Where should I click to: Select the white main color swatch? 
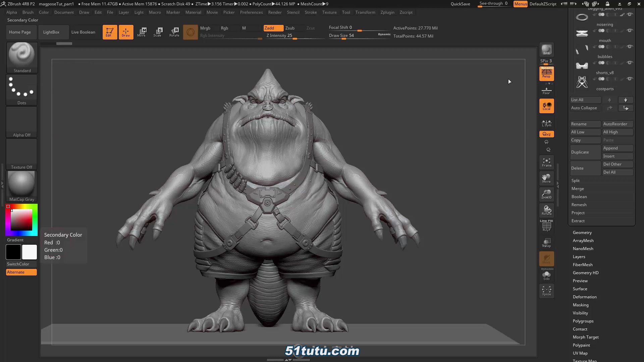tap(30, 252)
